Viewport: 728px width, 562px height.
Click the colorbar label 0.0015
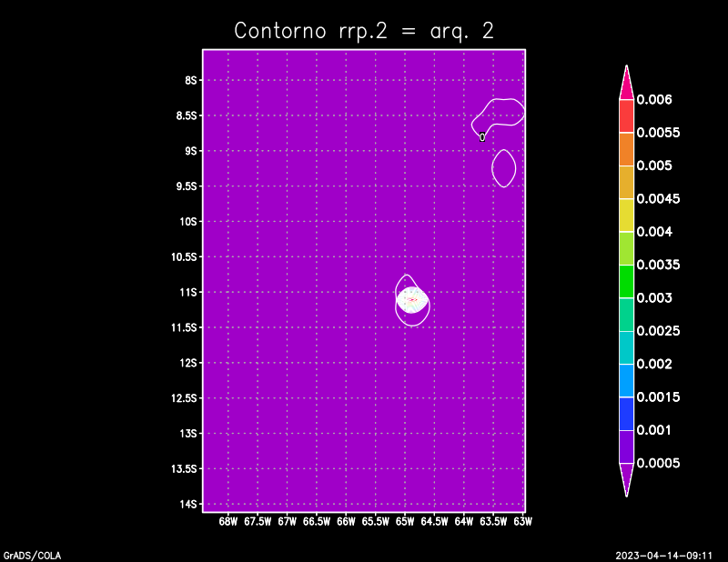click(658, 397)
